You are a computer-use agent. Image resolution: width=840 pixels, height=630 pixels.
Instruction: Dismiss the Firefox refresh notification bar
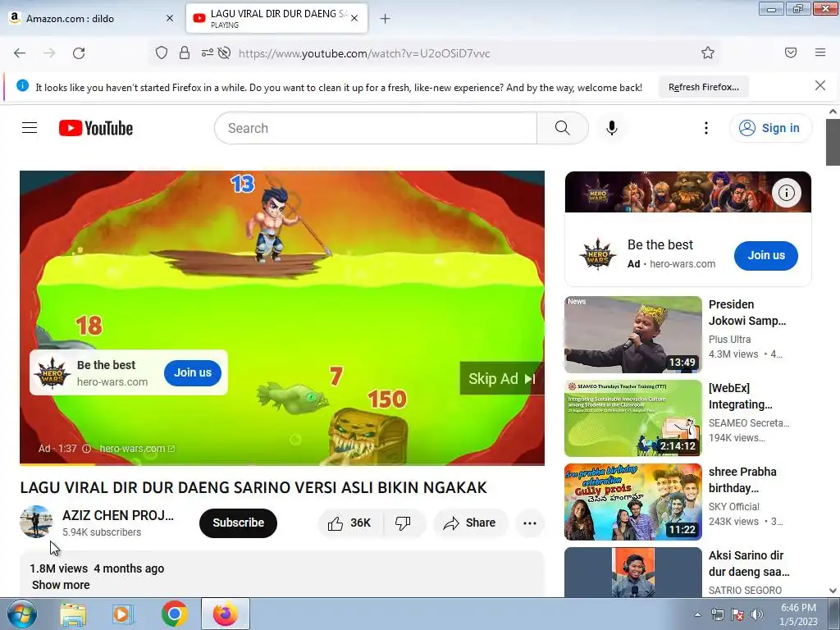coord(820,85)
